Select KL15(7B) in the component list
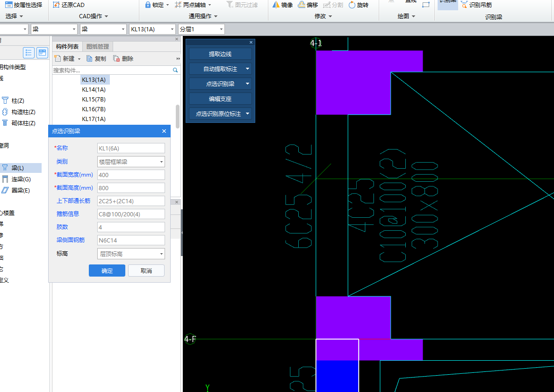The image size is (554, 392). (x=94, y=99)
